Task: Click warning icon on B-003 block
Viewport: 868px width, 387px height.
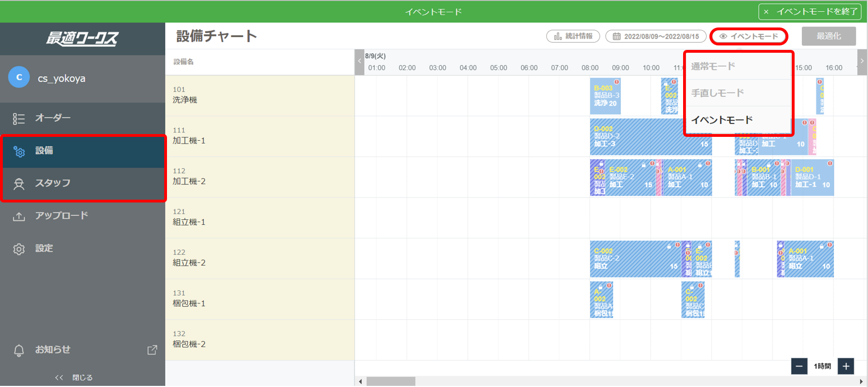Action: pos(617,82)
